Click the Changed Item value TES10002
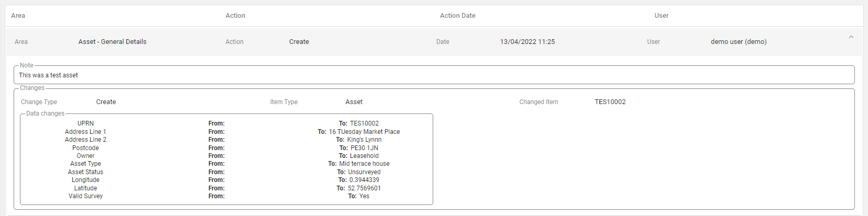 pos(610,102)
